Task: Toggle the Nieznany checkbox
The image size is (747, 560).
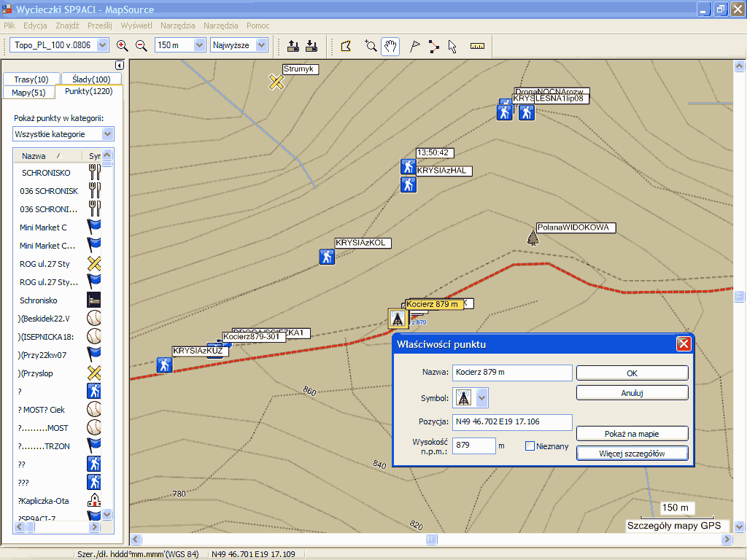Action: [530, 446]
